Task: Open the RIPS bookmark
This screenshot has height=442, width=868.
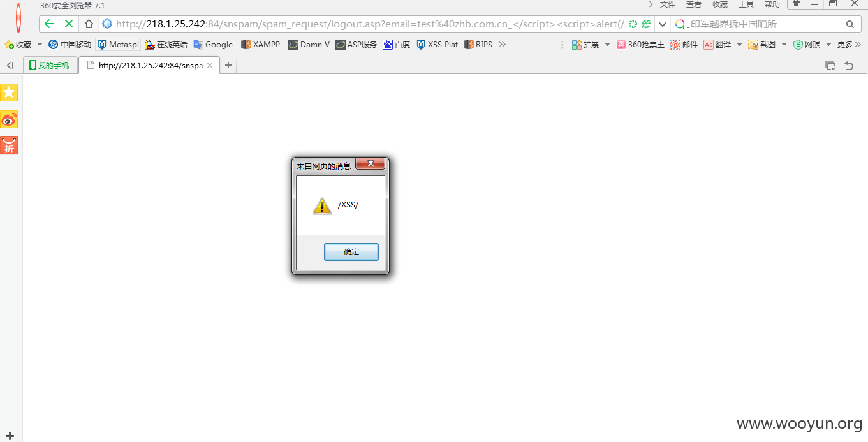Action: coord(478,45)
